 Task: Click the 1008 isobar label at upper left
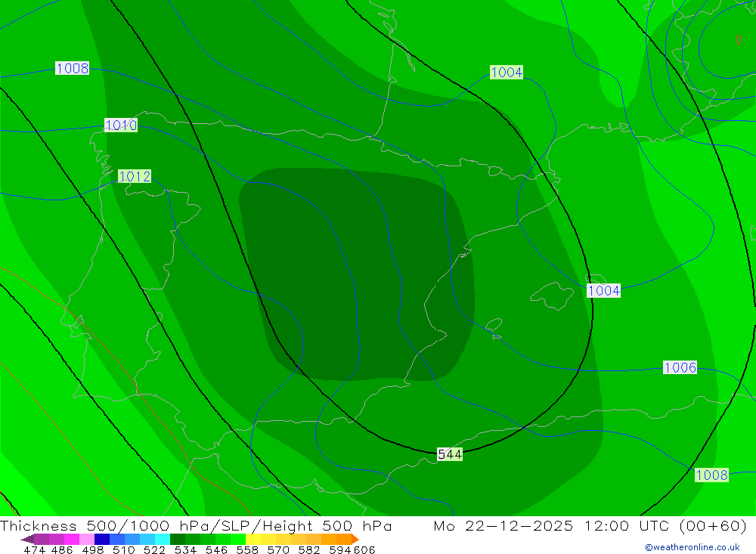73,69
